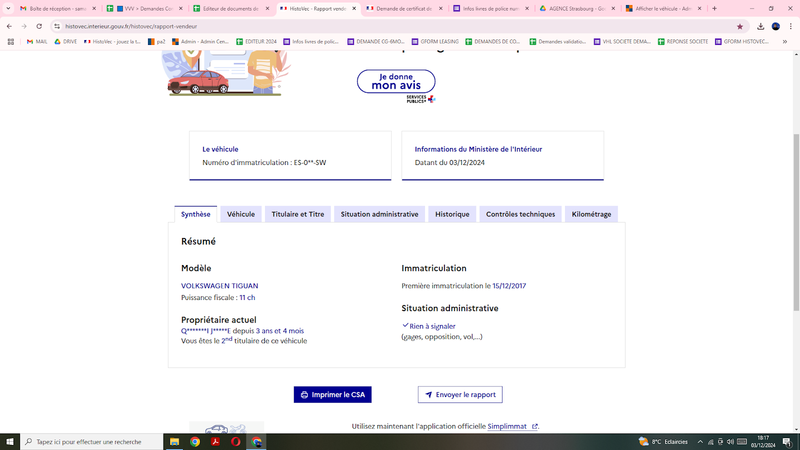The width and height of the screenshot is (800, 450).
Task: Click the browser back arrow
Action: (x=9, y=26)
